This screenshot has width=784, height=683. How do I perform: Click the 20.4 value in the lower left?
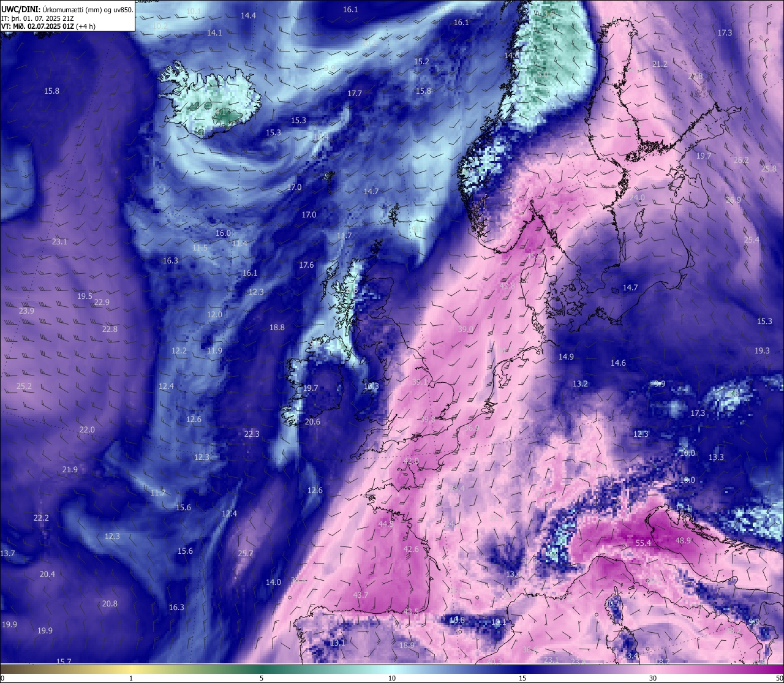pyautogui.click(x=47, y=574)
